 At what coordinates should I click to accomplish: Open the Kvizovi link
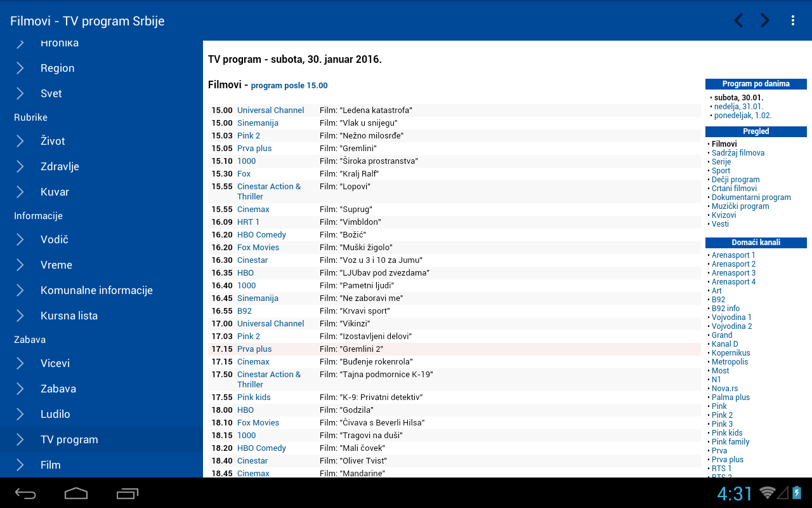tap(724, 215)
